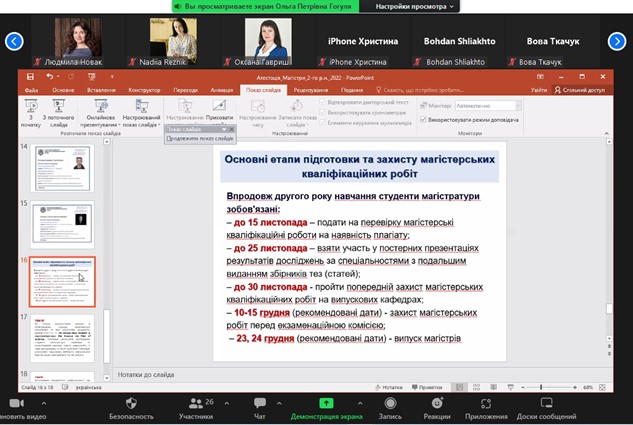Click the green screen share button in Zoom
The height and width of the screenshot is (425, 633).
326,403
